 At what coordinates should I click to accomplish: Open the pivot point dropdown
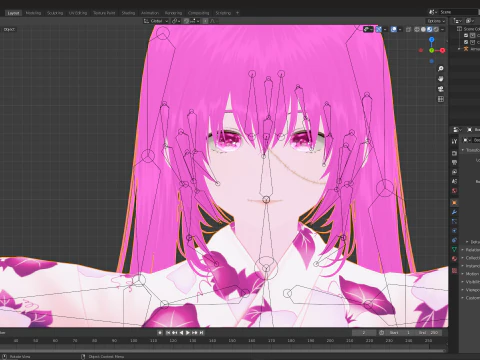pyautogui.click(x=176, y=21)
